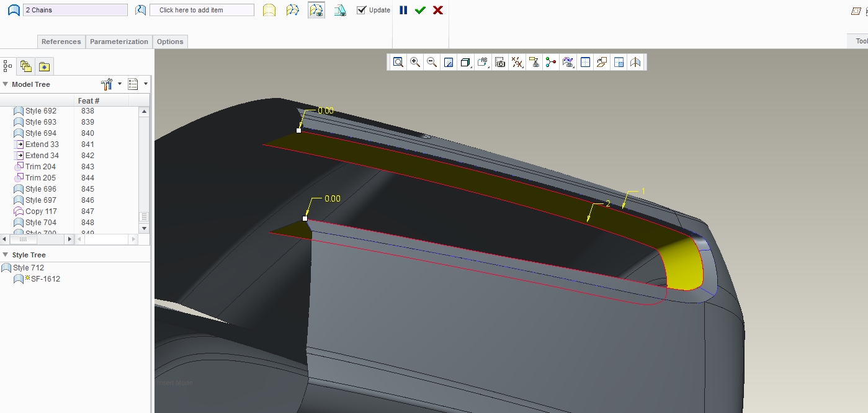The image size is (868, 413).
Task: Select Trim 205 in the model tree
Action: pos(40,178)
